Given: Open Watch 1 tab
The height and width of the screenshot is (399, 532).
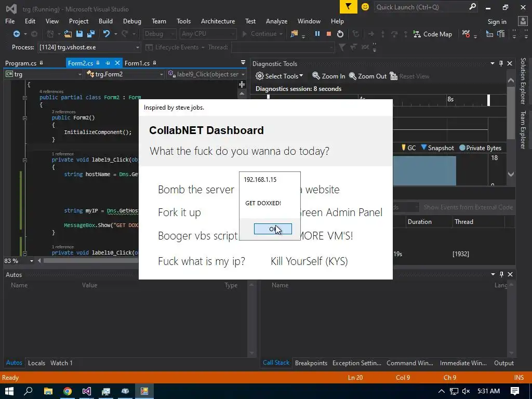Looking at the screenshot, I should (61, 363).
